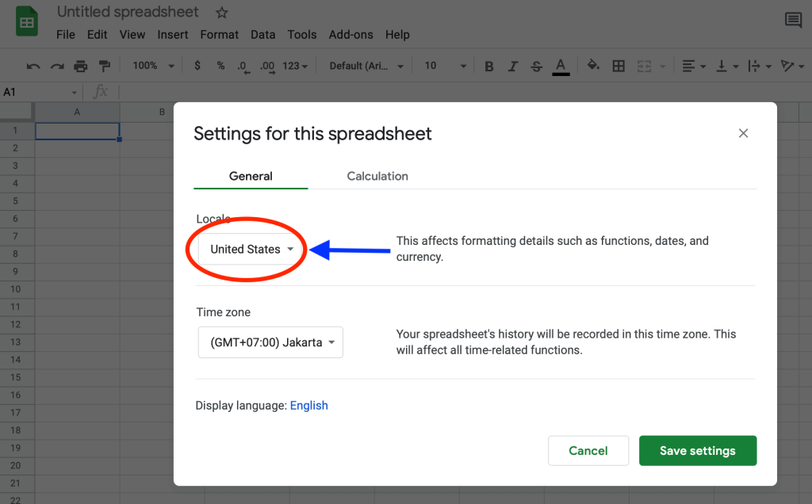Click the Decrease decimal places icon
This screenshot has width=812, height=504.
(x=243, y=66)
